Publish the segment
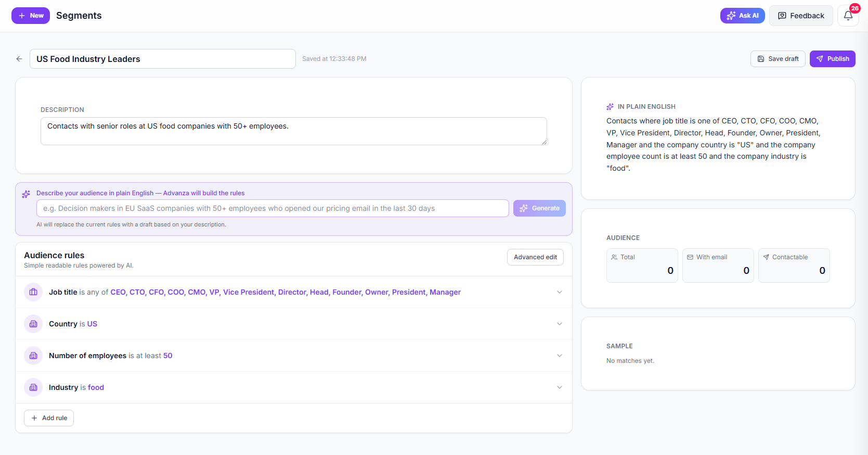 coord(833,59)
